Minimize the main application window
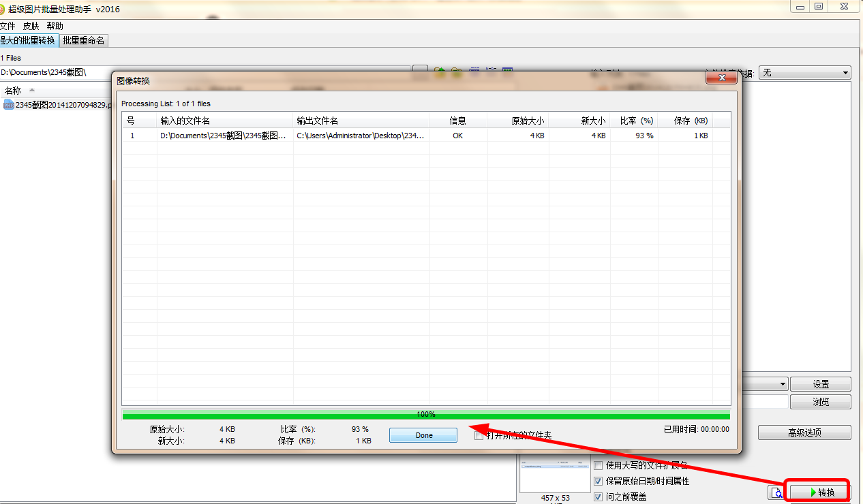The height and width of the screenshot is (504, 863). (x=800, y=6)
